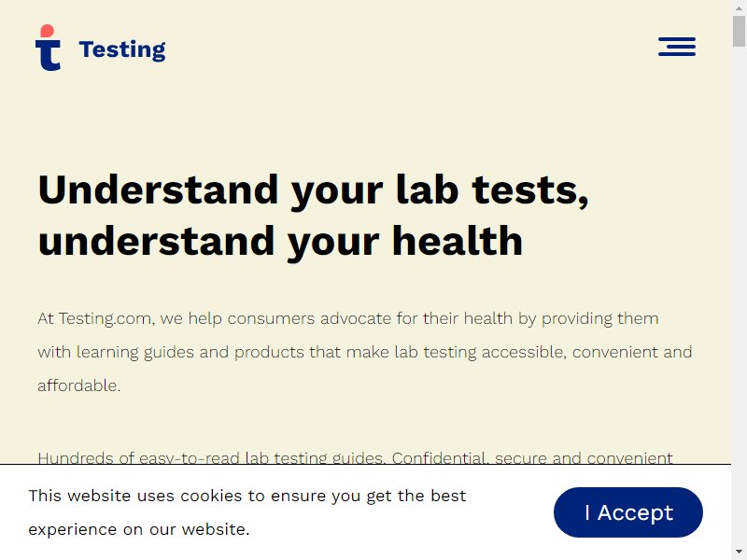Click the scrollbar up arrow

[739, 7]
